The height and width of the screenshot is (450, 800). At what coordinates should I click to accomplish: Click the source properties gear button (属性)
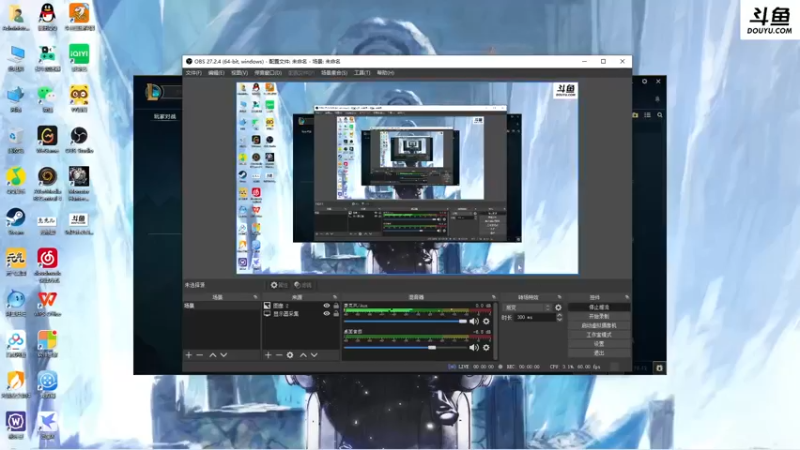click(x=279, y=285)
